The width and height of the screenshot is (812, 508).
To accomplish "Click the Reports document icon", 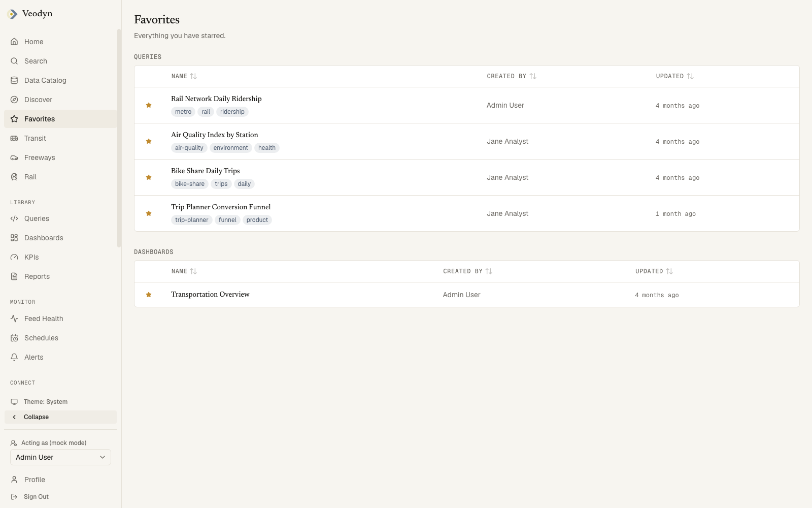I will (14, 276).
